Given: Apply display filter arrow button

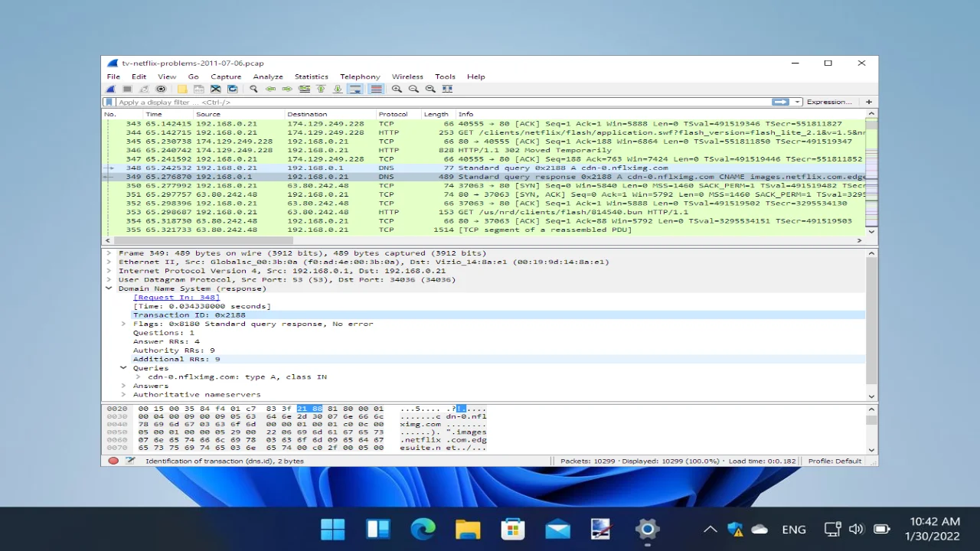Looking at the screenshot, I should [x=781, y=102].
